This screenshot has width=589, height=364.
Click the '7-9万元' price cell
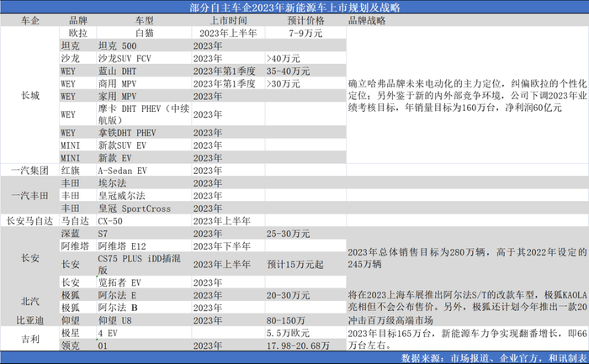305,33
